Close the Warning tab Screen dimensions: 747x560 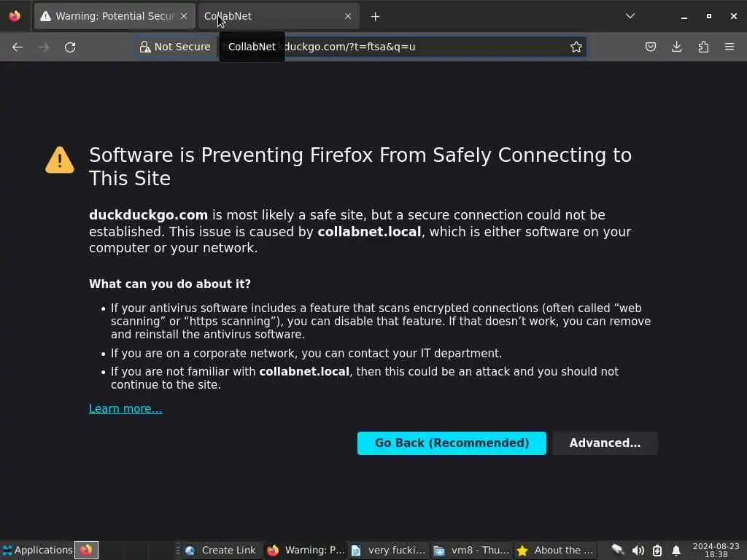coord(184,16)
